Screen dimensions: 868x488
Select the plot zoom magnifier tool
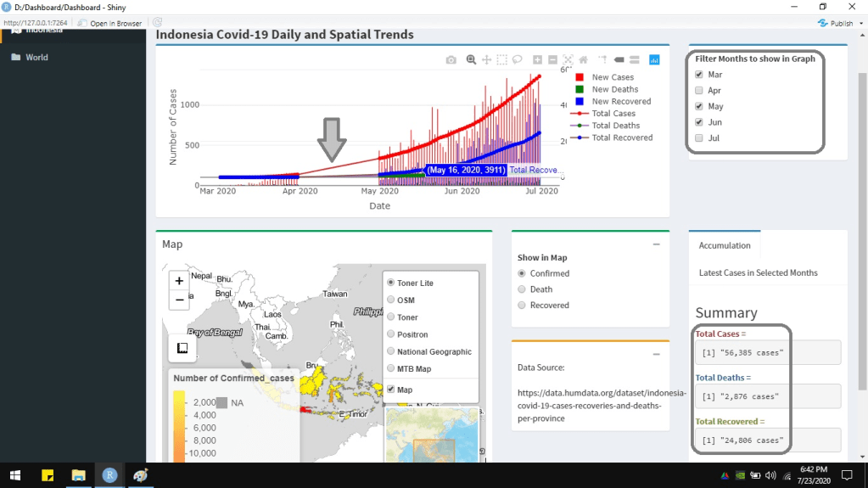tap(471, 60)
